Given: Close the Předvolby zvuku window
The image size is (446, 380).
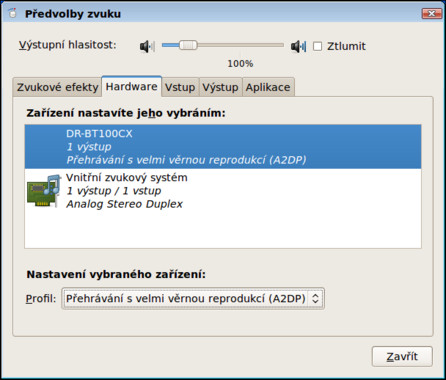Looking at the screenshot, I should point(432,14).
